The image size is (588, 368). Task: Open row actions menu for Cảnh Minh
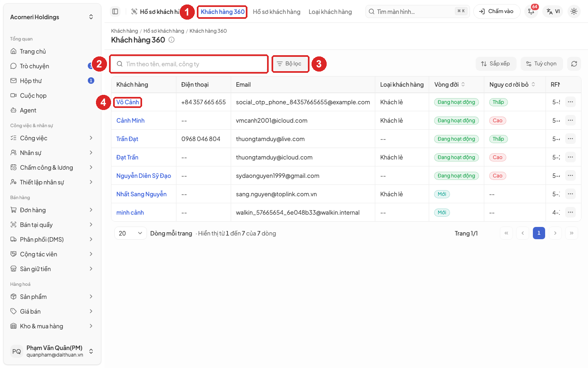[570, 120]
